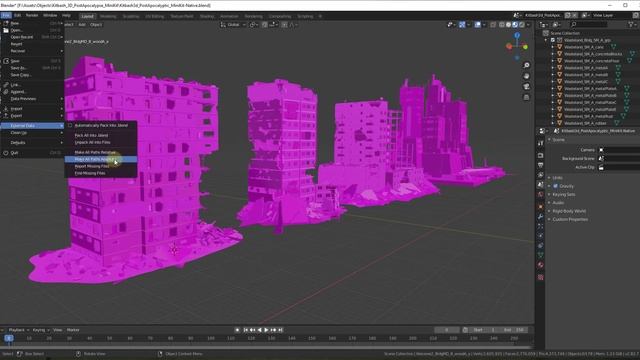Open the Object Data mesh properties tab
This screenshot has height=360, width=640.
540,255
